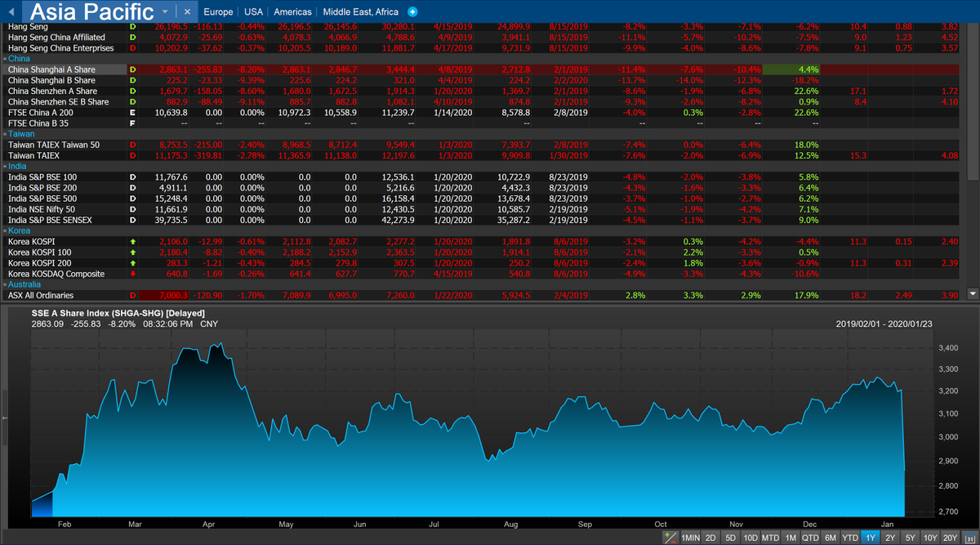
Task: Click the green up-arrow icon for Korea KOSPI
Action: pyautogui.click(x=133, y=242)
